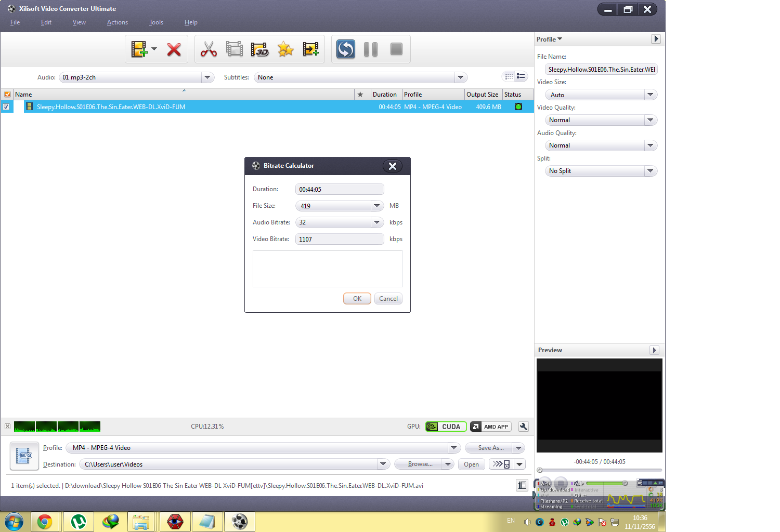
Task: Click the green status icon of Sleepy.Hollow file
Action: [518, 107]
